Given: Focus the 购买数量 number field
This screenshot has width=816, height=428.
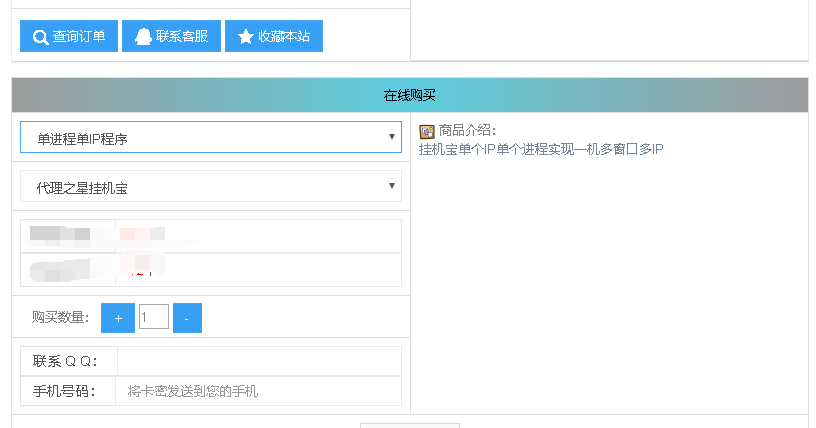Looking at the screenshot, I should click(x=154, y=318).
